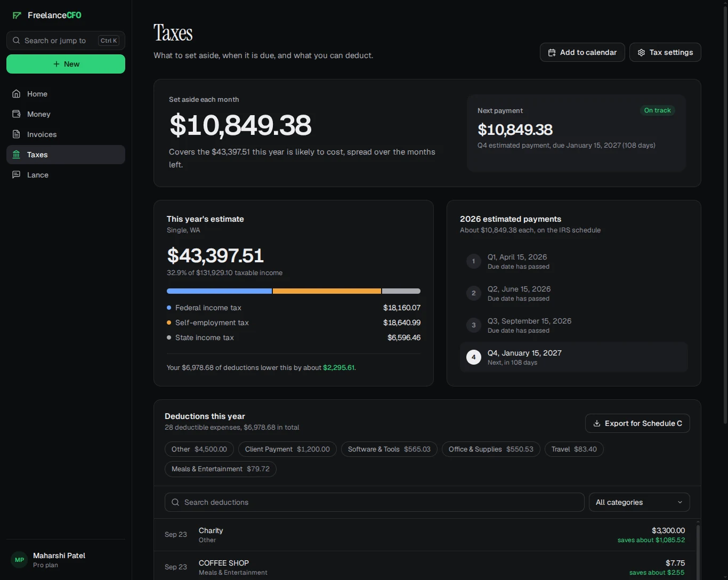Select the Q4 step number circle
728x580 pixels.
coord(474,357)
